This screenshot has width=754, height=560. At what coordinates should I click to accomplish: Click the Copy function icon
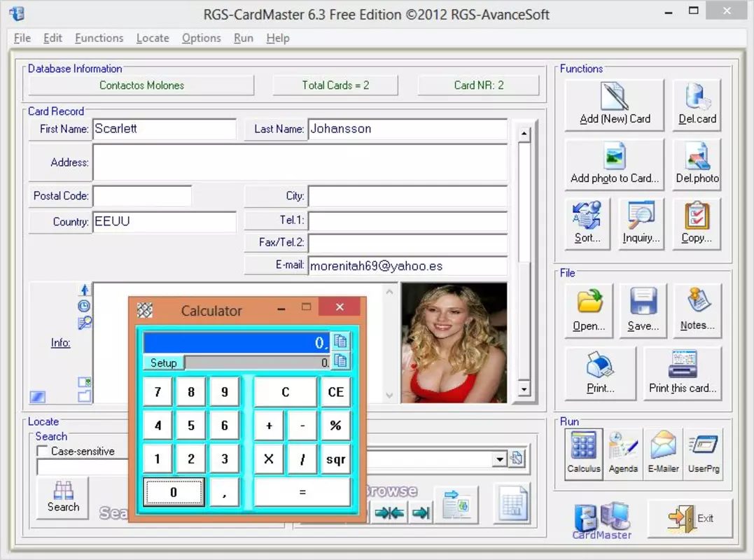[697, 215]
